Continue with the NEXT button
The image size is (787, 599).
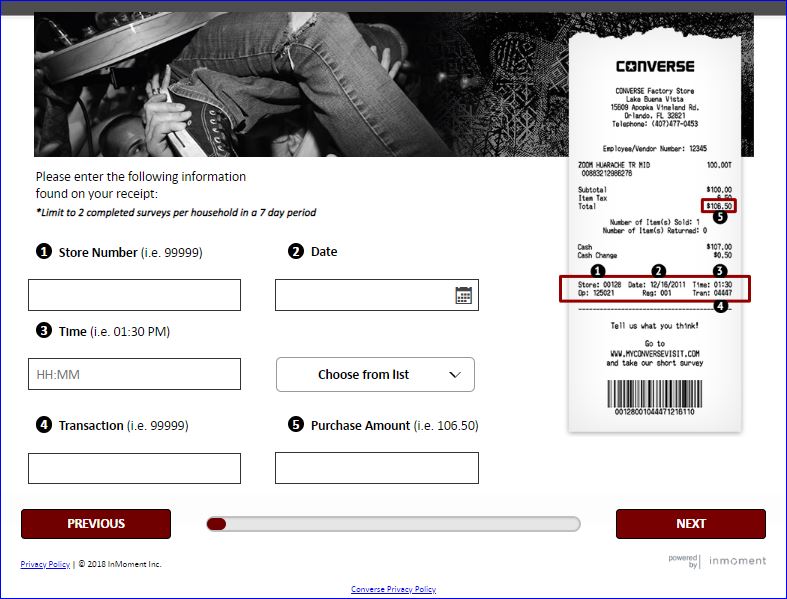tap(691, 524)
